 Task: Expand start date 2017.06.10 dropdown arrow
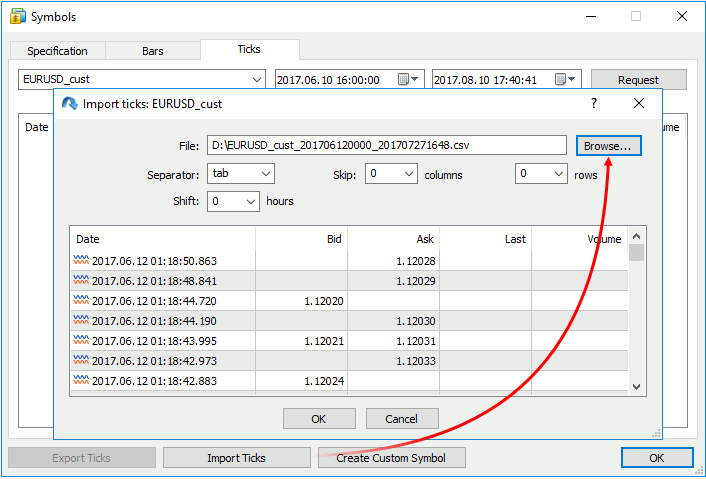tap(415, 79)
